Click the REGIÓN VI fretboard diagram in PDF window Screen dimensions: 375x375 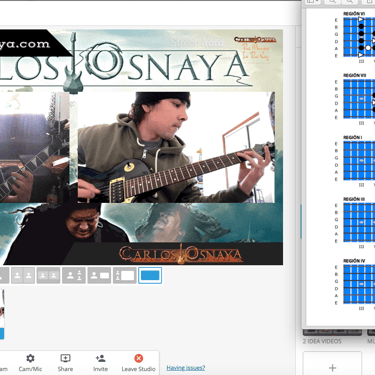point(359,37)
